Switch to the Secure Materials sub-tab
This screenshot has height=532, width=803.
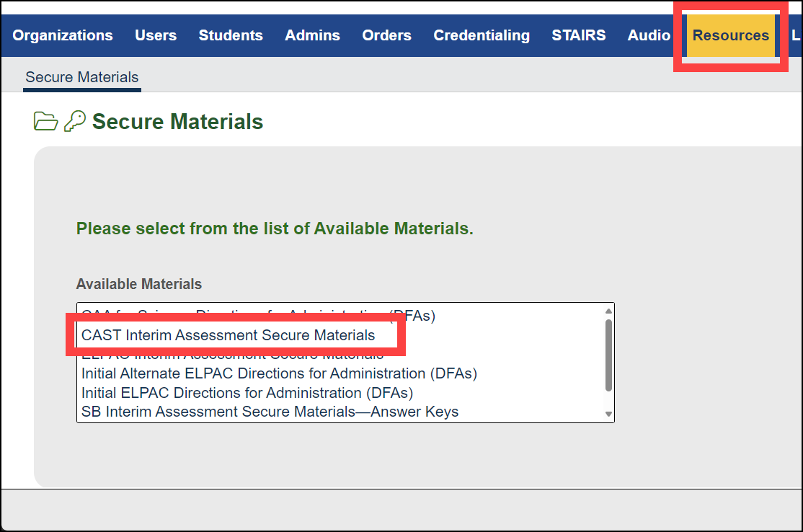[x=82, y=77]
